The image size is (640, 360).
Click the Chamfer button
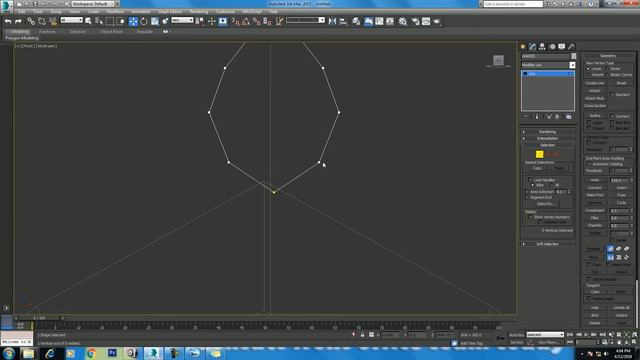coord(595,225)
